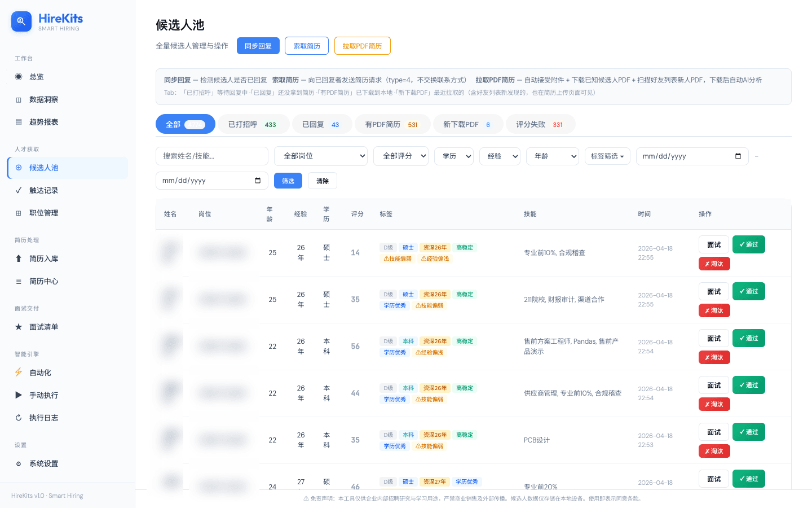Screen dimensions: 812x508
Task: Switch to 已打招呼 tab
Action: coord(254,124)
